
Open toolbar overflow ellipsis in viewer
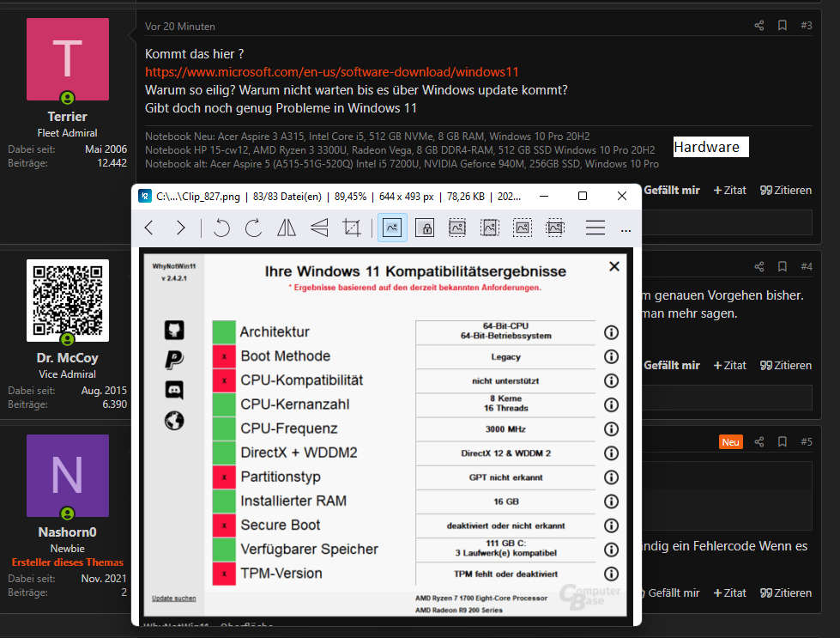point(625,230)
